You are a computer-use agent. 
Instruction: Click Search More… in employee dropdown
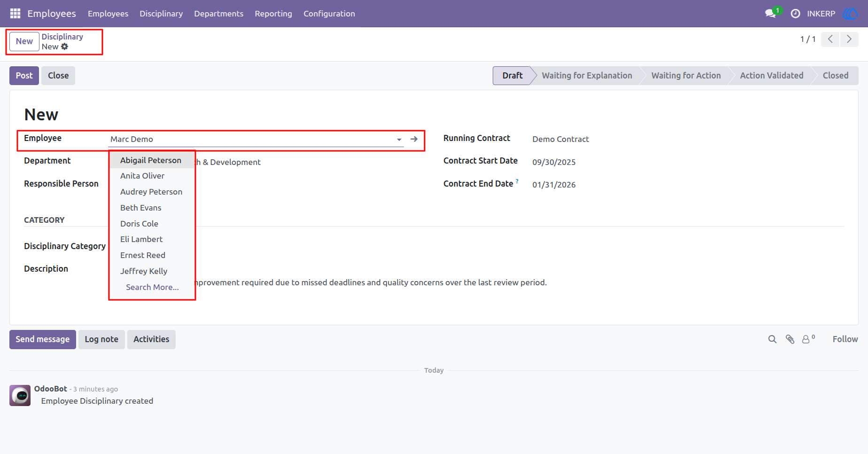coord(152,287)
